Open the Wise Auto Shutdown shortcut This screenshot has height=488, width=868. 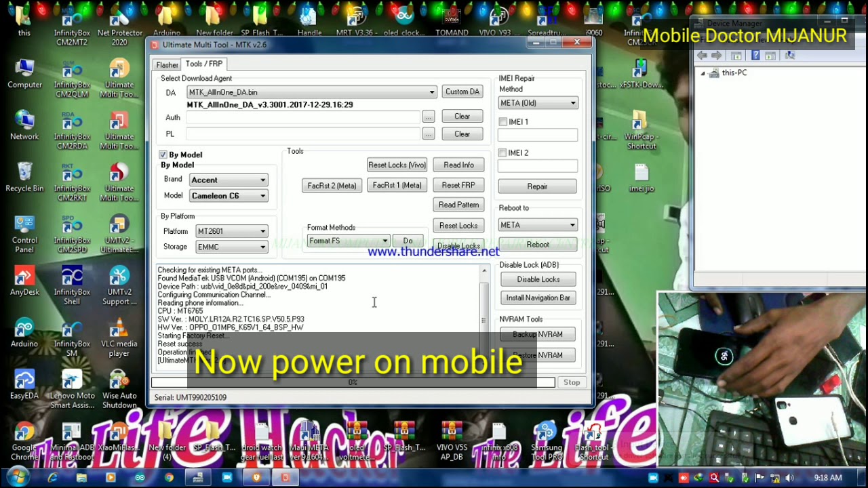119,389
